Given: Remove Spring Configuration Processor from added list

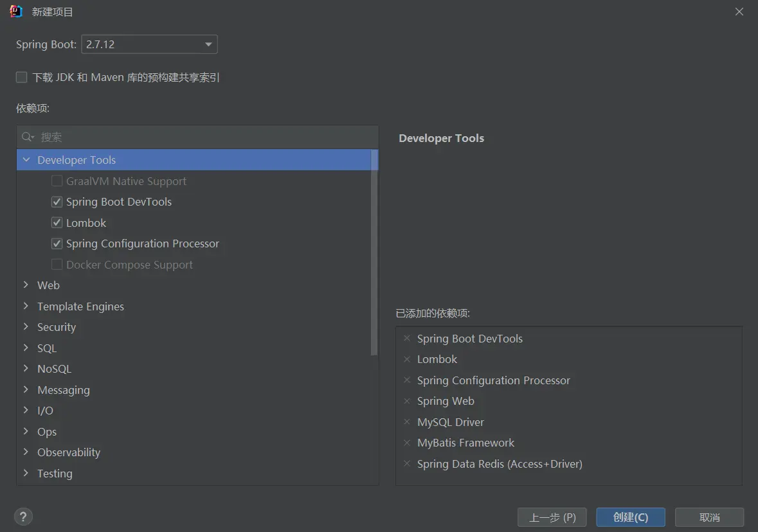Looking at the screenshot, I should coord(407,380).
